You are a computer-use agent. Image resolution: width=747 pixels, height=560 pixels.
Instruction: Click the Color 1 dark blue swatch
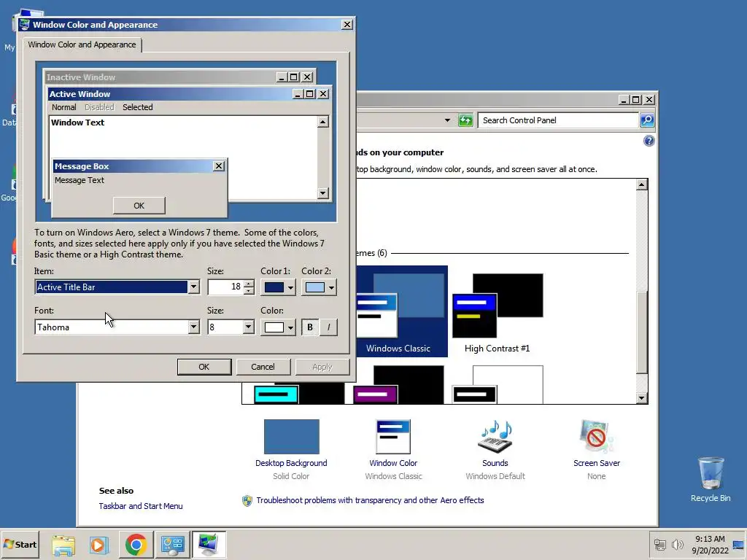point(274,287)
